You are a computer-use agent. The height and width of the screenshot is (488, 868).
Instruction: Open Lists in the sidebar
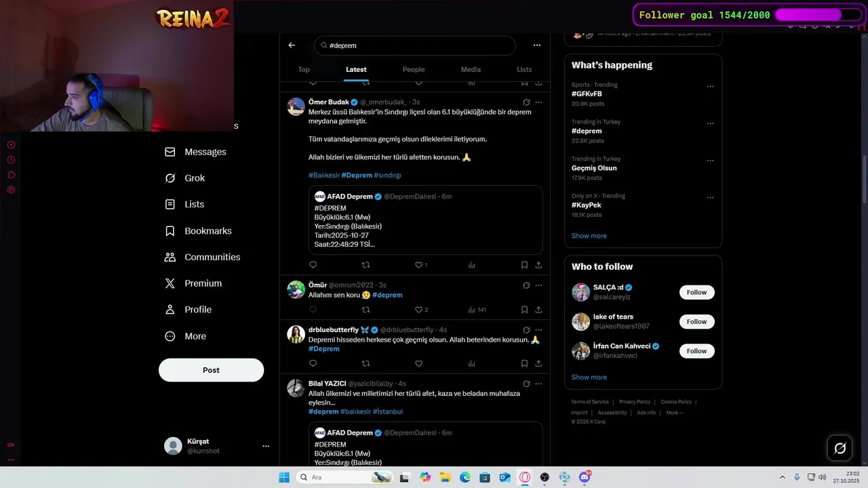coord(184,204)
